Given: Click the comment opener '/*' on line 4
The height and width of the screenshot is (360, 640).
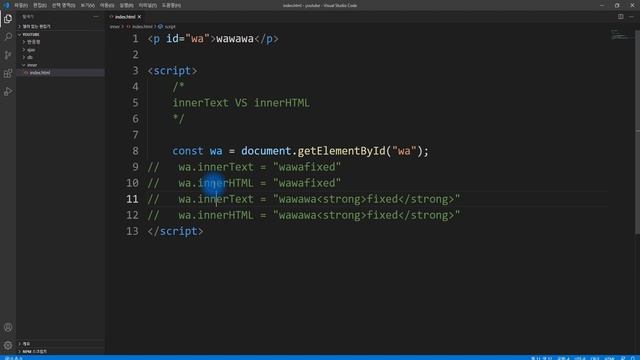Looking at the screenshot, I should 178,87.
